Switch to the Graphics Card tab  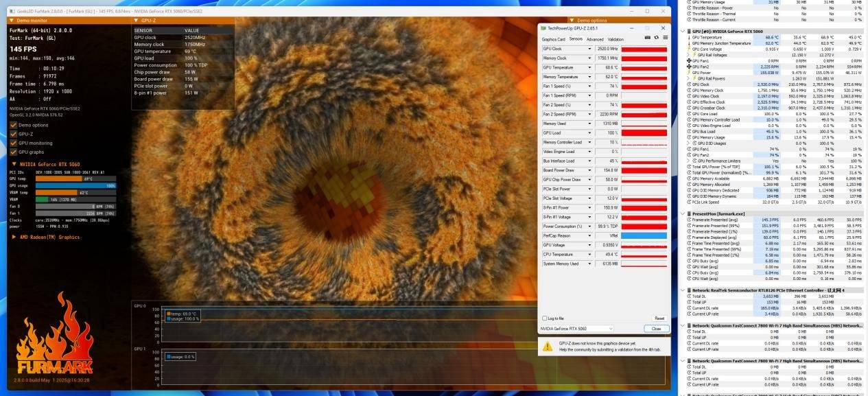(x=553, y=39)
